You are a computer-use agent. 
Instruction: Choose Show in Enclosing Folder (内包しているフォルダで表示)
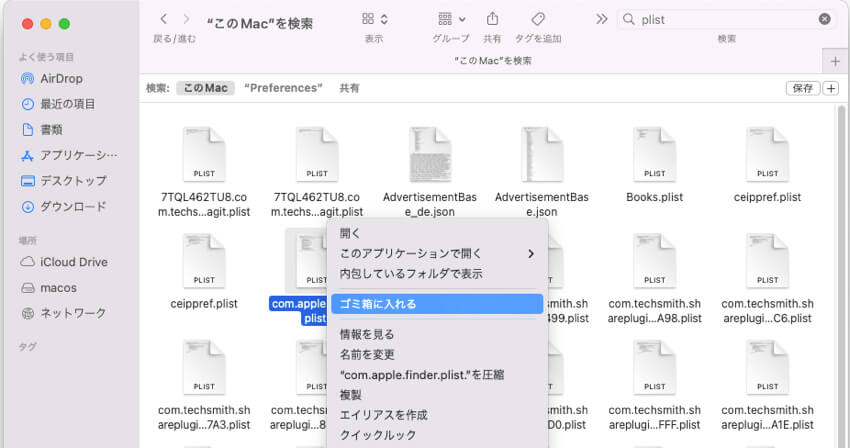(437, 273)
